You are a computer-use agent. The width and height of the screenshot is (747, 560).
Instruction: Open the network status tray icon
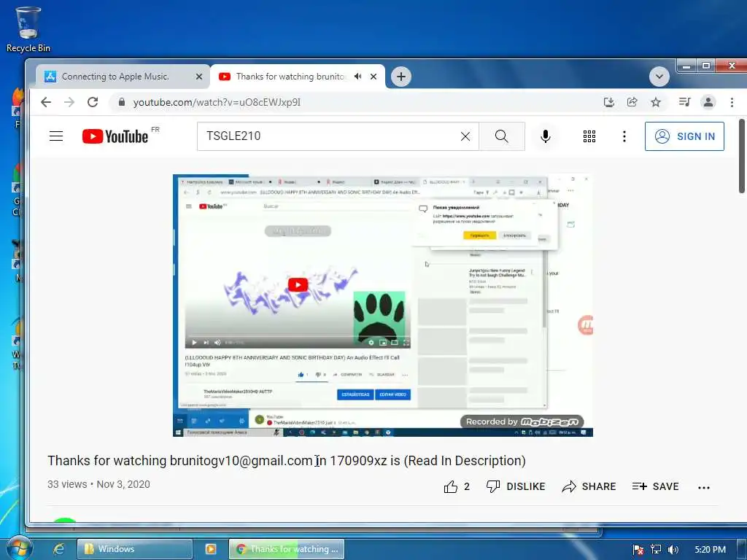[656, 550]
